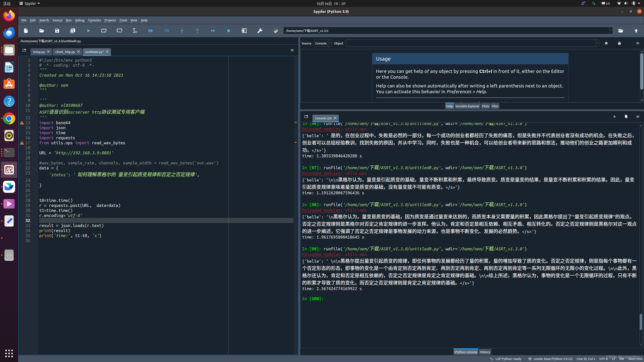The width and height of the screenshot is (644, 362).
Task: Click the Source pane icon in Help panel
Action: click(306, 43)
